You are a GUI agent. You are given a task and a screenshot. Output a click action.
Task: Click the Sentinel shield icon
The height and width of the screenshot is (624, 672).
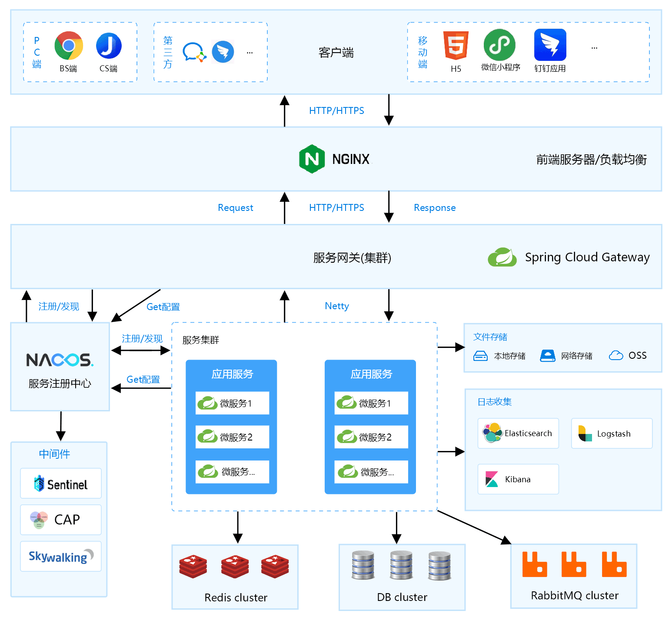(x=39, y=483)
